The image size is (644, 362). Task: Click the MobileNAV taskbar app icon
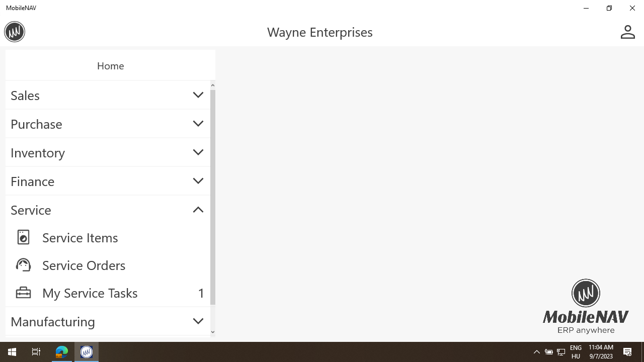[x=87, y=352]
